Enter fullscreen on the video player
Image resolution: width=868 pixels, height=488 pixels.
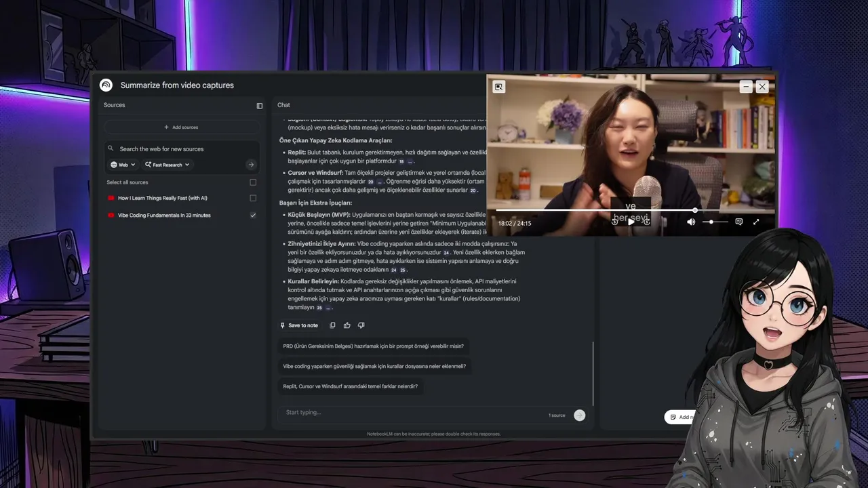coord(756,222)
